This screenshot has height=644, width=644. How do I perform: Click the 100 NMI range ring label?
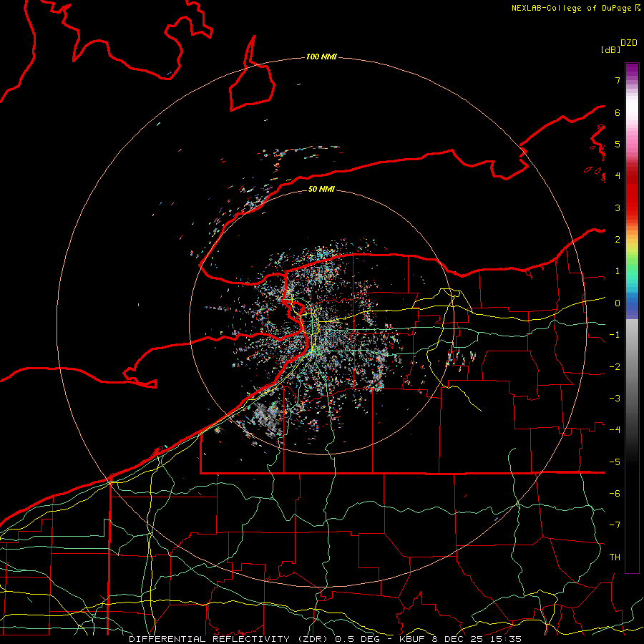coord(321,57)
